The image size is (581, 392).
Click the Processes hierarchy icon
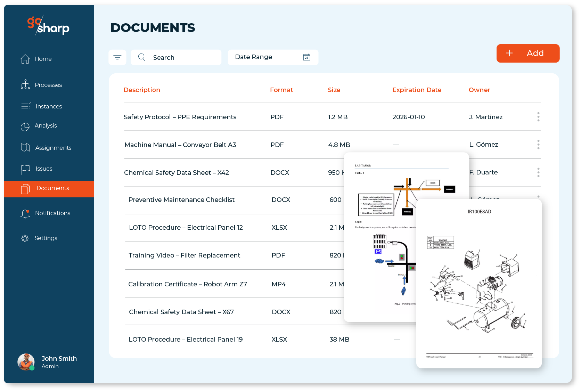click(25, 85)
